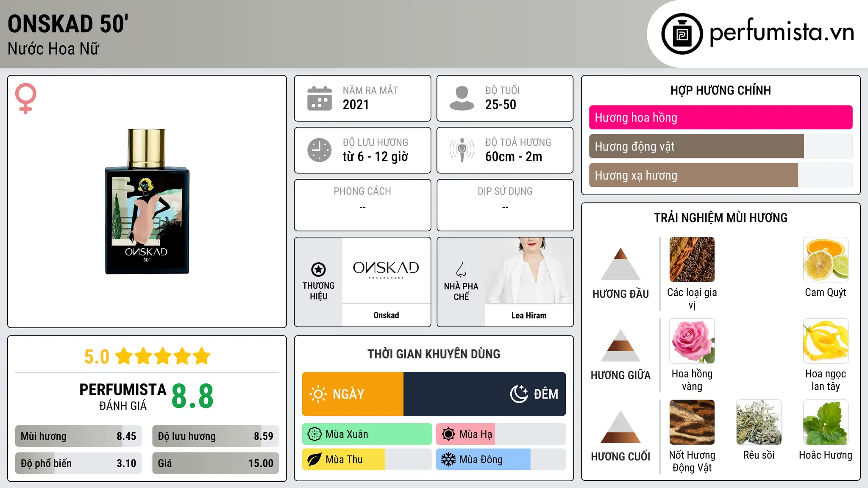This screenshot has width=868, height=488.
Task: Click the 5.0 star rating number
Action: (x=97, y=357)
